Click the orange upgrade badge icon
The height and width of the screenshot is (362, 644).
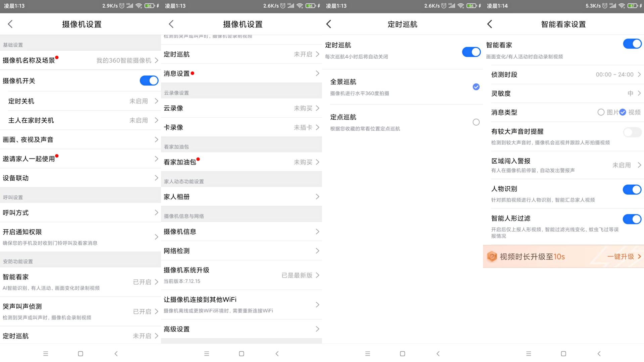pos(492,256)
